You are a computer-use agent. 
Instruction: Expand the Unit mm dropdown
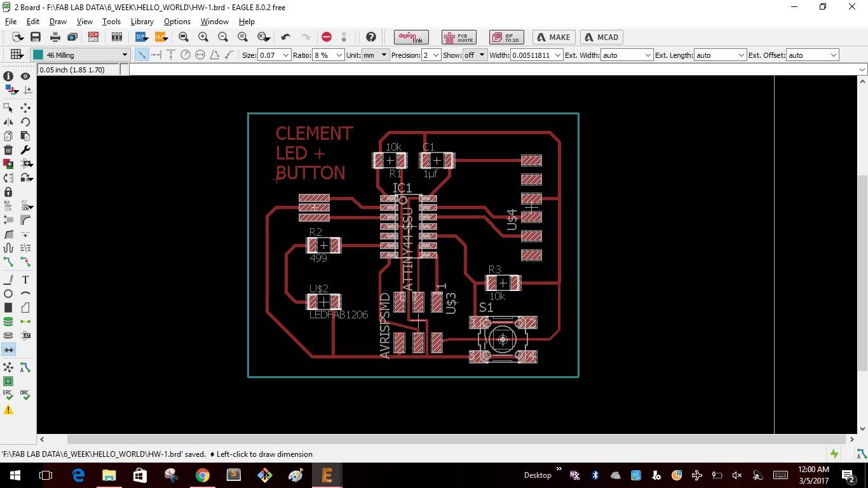(x=375, y=55)
